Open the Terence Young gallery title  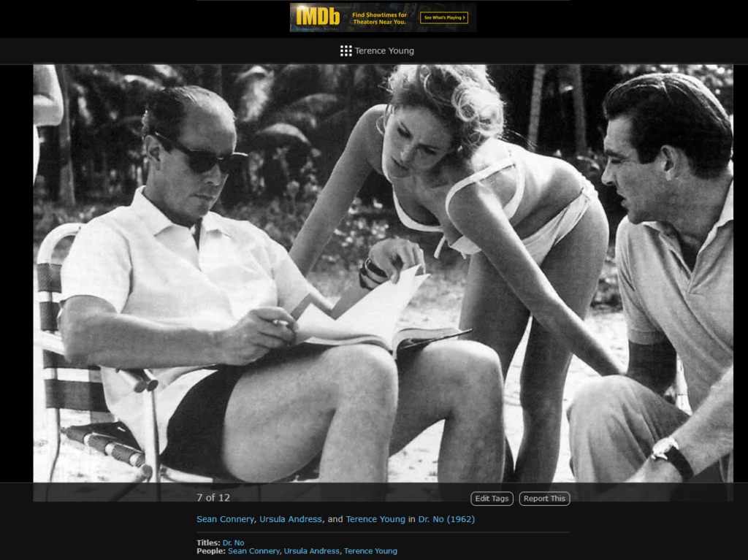pyautogui.click(x=384, y=51)
